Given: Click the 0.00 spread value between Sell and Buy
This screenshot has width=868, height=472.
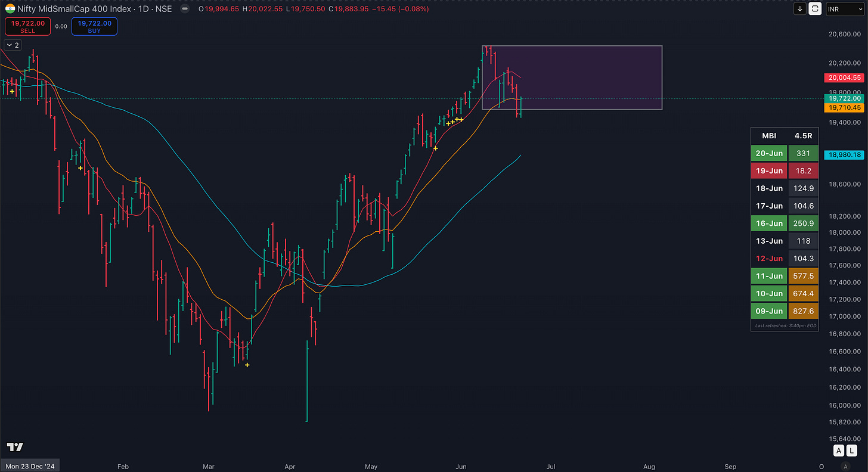Looking at the screenshot, I should pos(61,26).
